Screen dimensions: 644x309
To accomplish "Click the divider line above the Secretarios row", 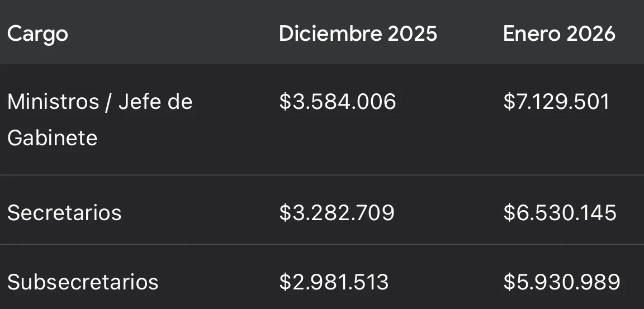I will [x=322, y=175].
